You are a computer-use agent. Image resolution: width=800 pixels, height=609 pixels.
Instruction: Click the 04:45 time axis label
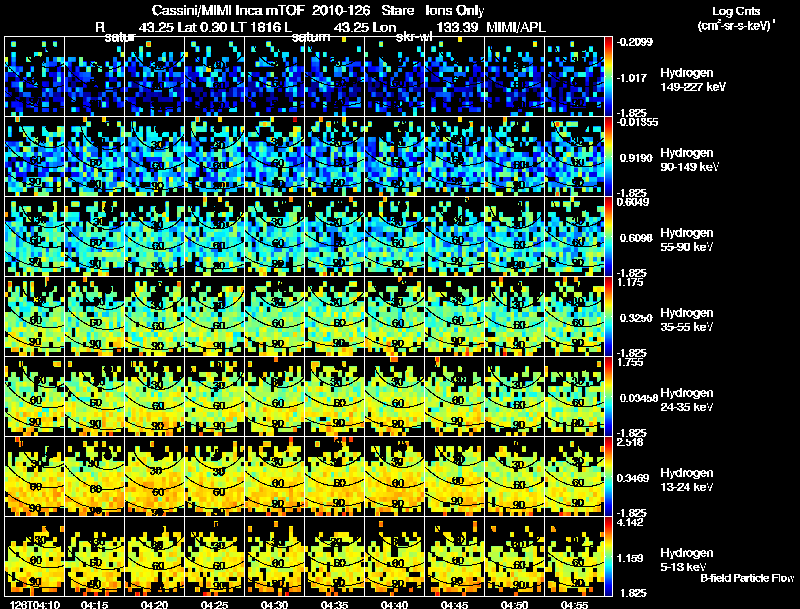pos(455,604)
